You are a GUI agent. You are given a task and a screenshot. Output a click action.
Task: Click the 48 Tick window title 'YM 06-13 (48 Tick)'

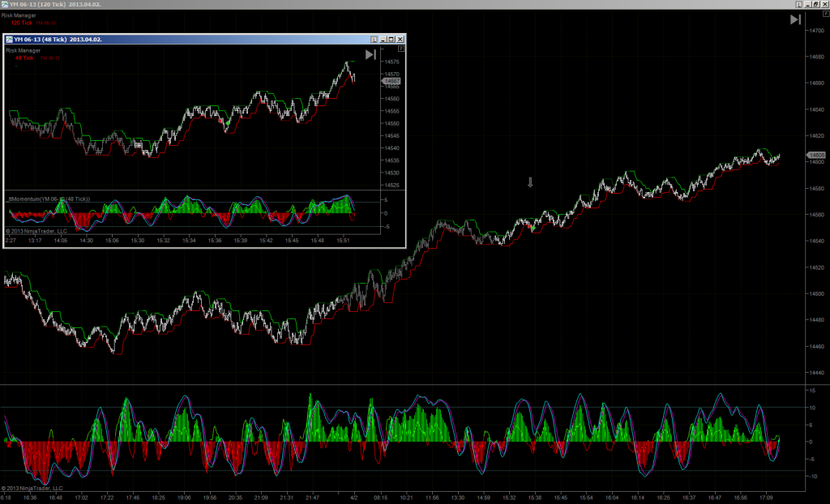click(41, 39)
